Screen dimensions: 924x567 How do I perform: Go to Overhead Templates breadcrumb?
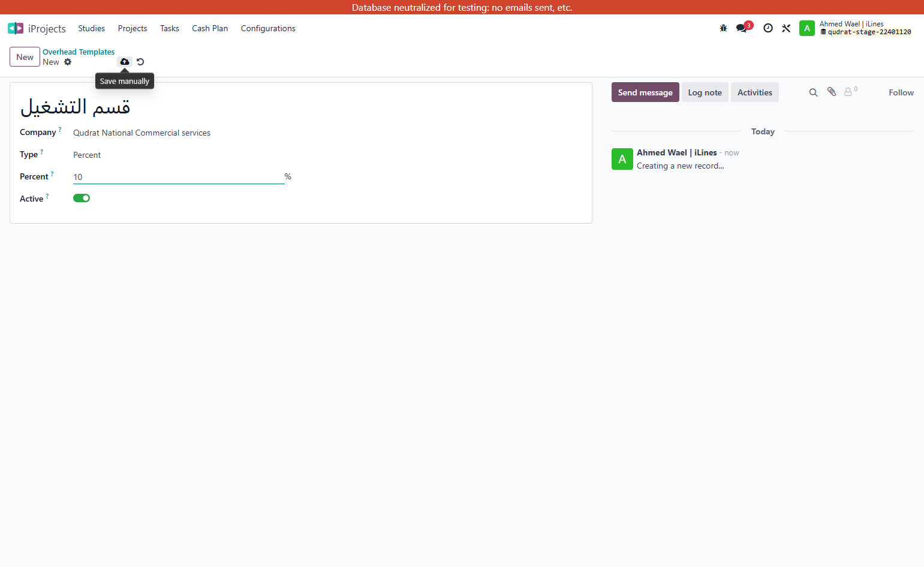(x=79, y=52)
